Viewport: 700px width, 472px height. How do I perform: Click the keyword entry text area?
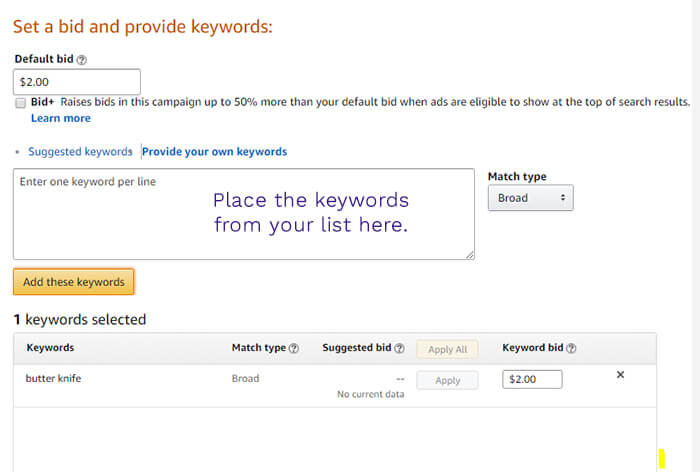click(x=243, y=214)
